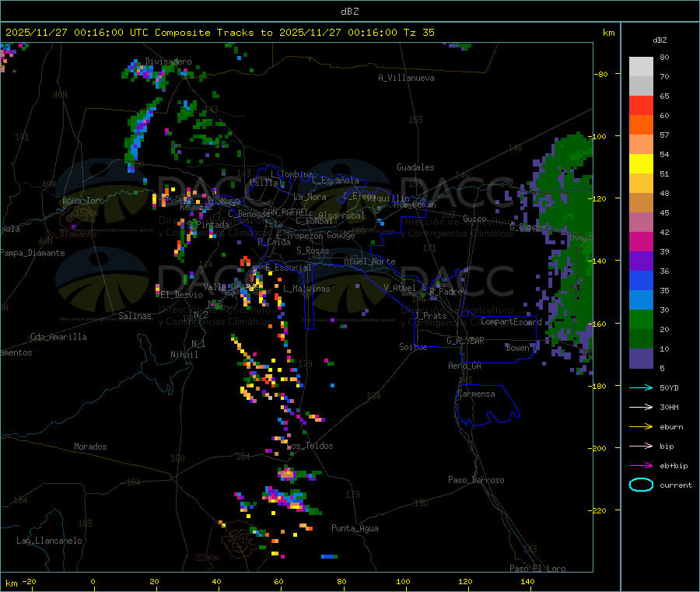The height and width of the screenshot is (592, 700).
Task: Click the '-220' tick on the vertical axis
Action: point(599,511)
